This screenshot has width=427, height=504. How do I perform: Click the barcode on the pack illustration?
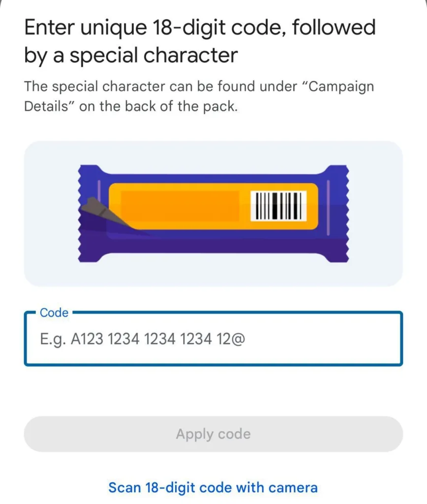tap(278, 206)
